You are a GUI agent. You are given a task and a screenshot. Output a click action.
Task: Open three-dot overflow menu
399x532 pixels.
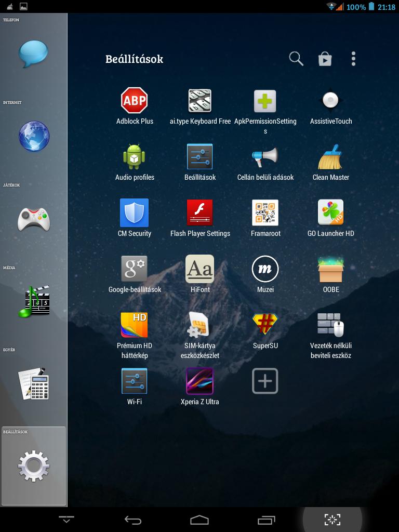pyautogui.click(x=353, y=59)
